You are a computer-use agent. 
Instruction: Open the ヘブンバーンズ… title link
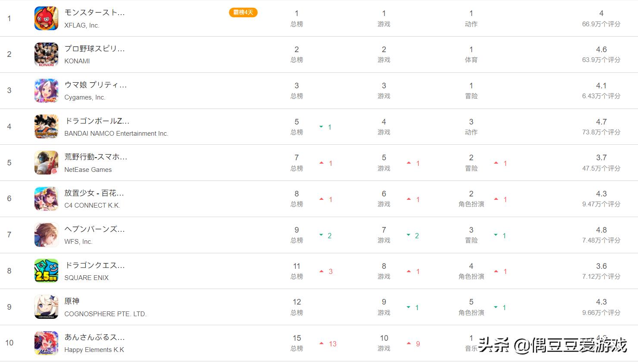pyautogui.click(x=94, y=229)
